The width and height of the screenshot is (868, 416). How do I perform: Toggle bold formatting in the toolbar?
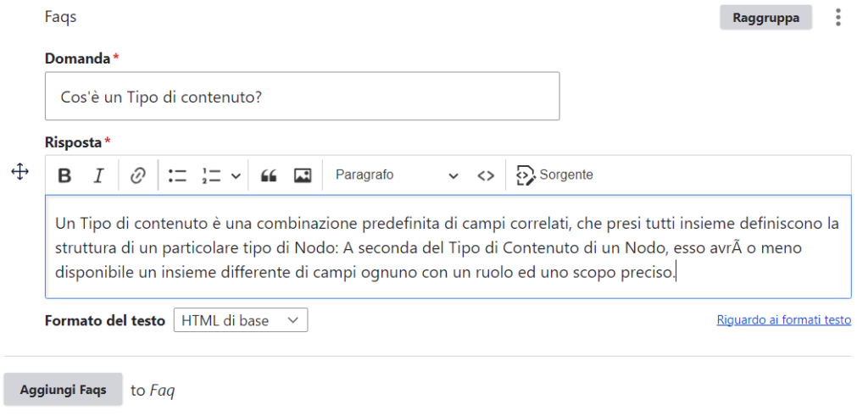pos(64,175)
